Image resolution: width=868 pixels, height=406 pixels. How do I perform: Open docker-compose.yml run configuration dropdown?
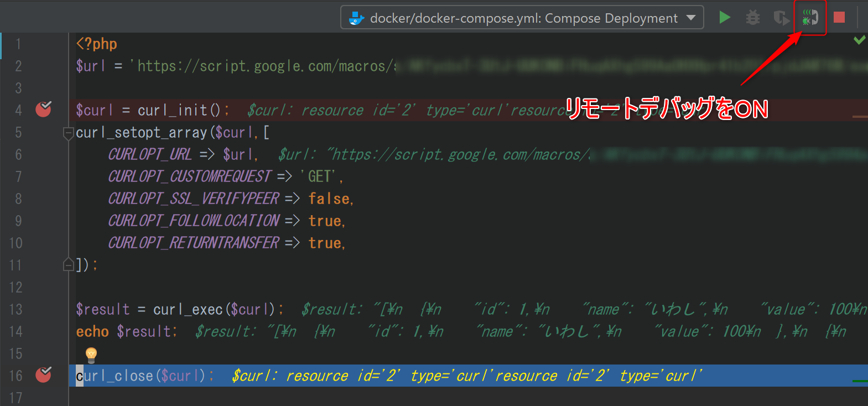point(522,18)
